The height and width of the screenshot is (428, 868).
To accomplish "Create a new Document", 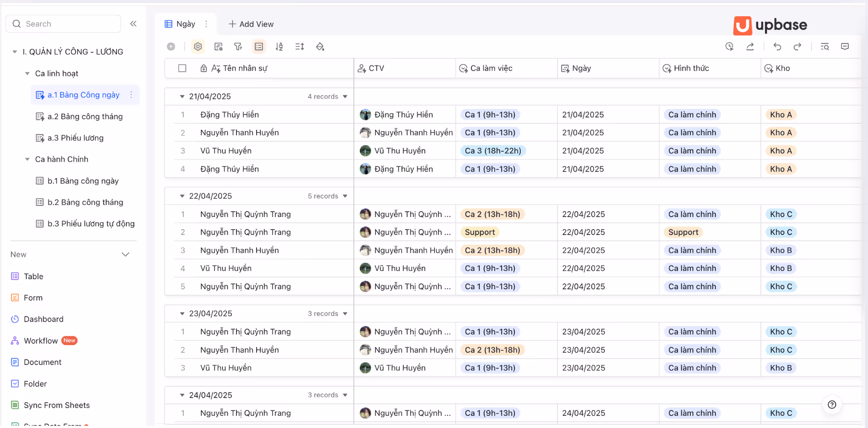I will [x=42, y=362].
